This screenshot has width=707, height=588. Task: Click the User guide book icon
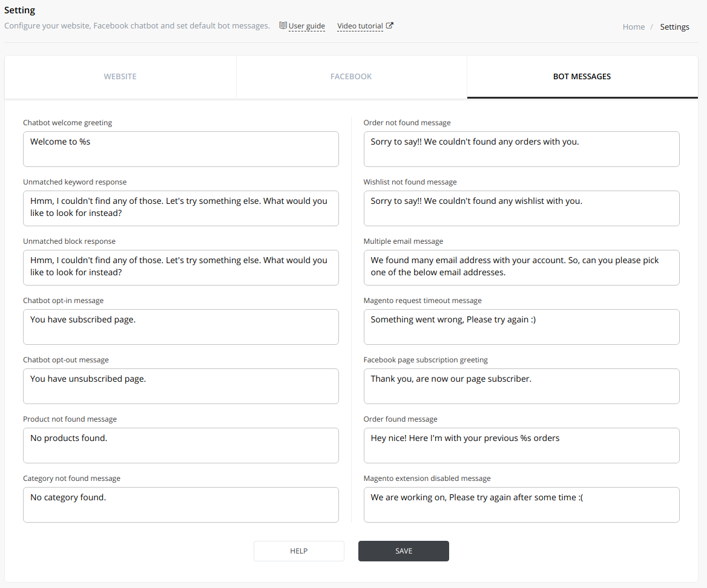pos(283,25)
